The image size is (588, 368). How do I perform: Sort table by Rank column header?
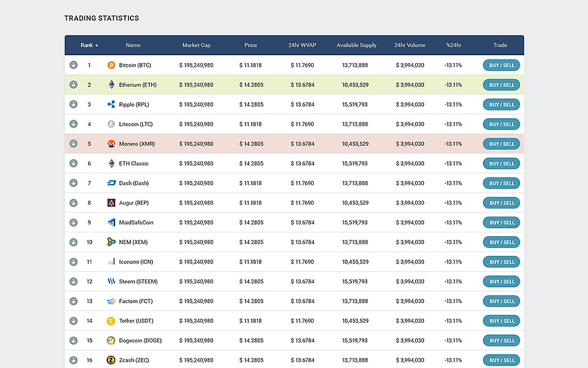pyautogui.click(x=89, y=45)
